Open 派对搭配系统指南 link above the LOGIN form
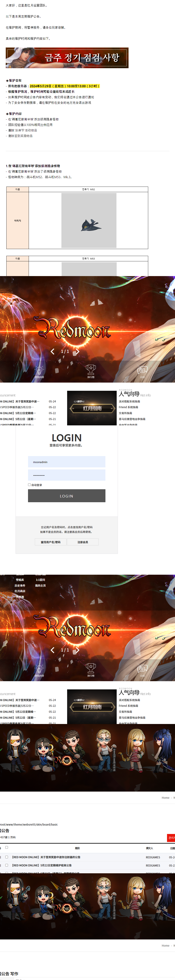 (129, 401)
